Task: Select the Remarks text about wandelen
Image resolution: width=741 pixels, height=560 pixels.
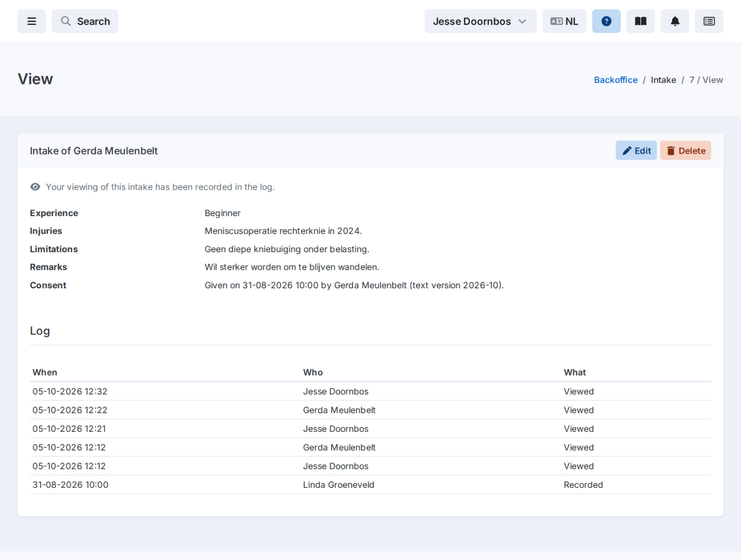Action: pyautogui.click(x=292, y=267)
